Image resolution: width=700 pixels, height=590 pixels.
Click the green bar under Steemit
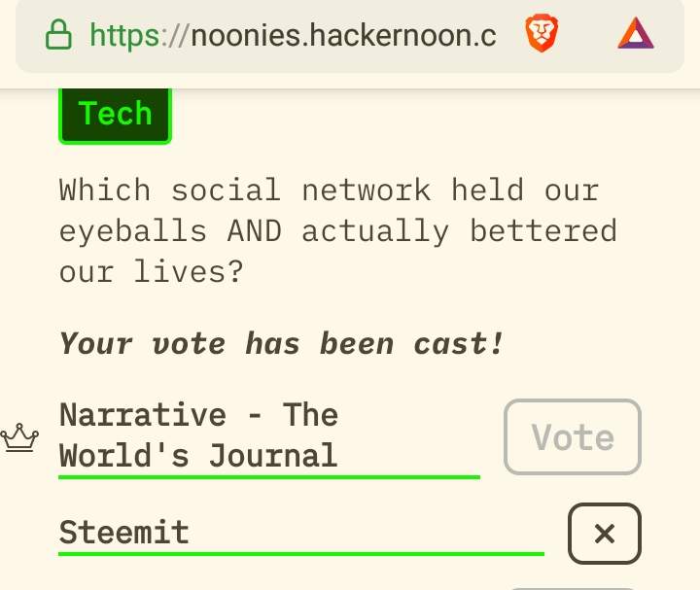301,553
